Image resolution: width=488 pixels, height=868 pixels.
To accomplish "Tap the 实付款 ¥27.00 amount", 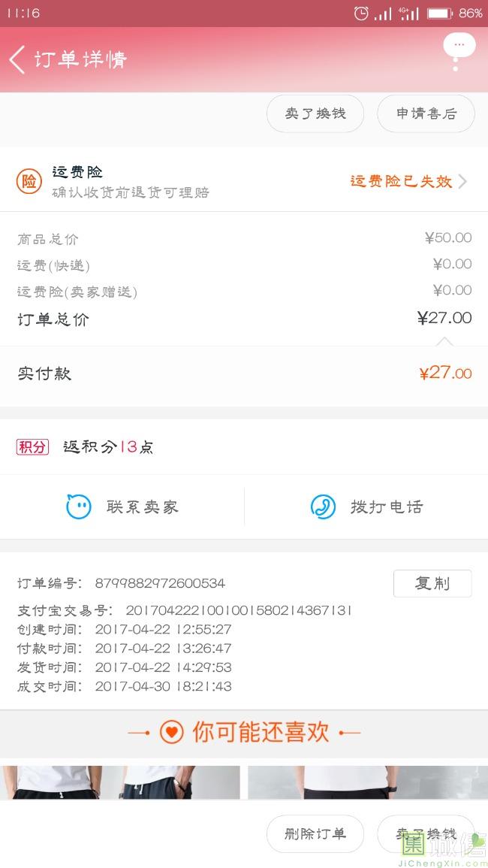I will 445,374.
